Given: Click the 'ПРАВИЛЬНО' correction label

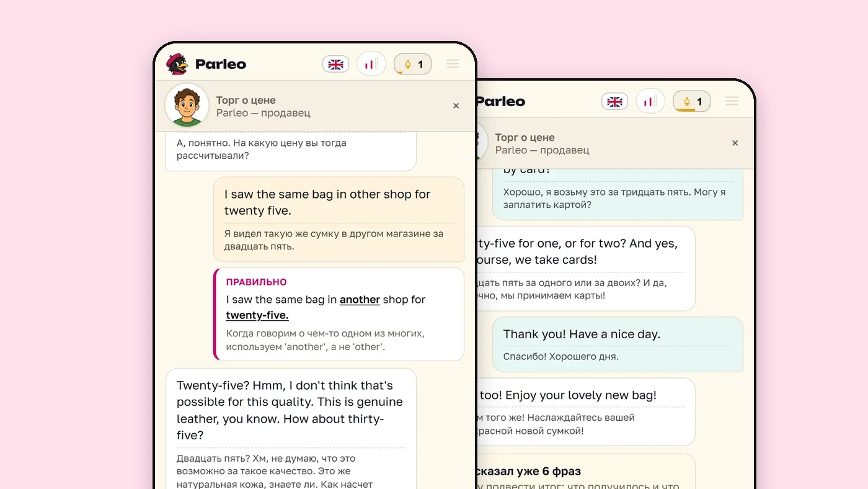Looking at the screenshot, I should click(256, 282).
